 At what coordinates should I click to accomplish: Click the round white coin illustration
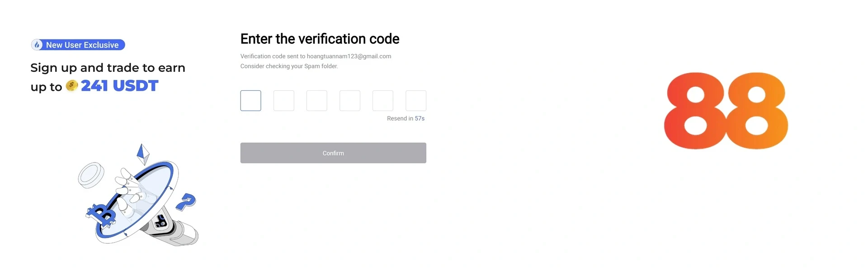point(91,175)
